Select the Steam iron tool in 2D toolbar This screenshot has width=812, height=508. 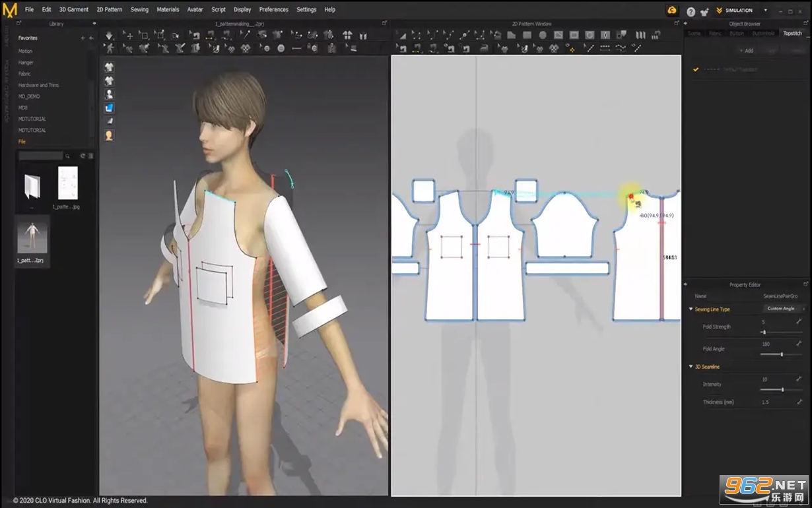pos(484,48)
